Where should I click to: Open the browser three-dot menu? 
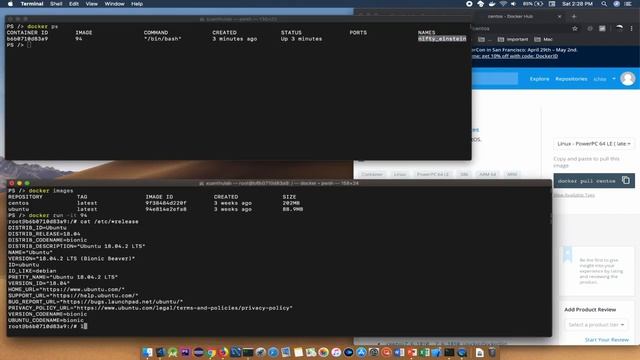(631, 29)
